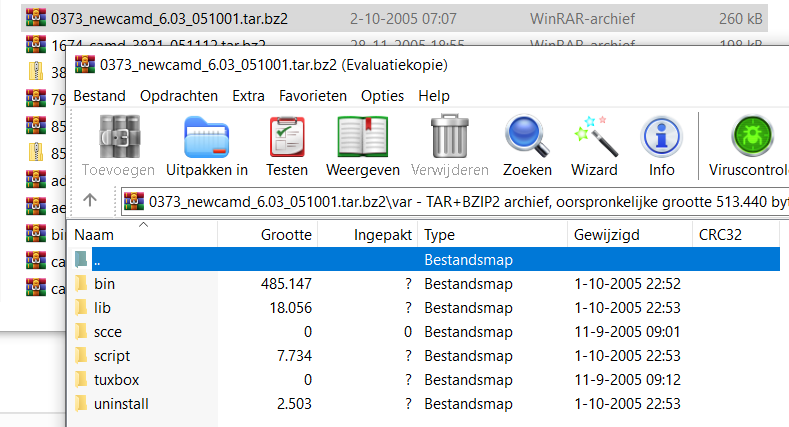Viewport: 789px width, 427px height.
Task: Click archive icon beside 'bi' in Explorer
Action: pos(36,234)
